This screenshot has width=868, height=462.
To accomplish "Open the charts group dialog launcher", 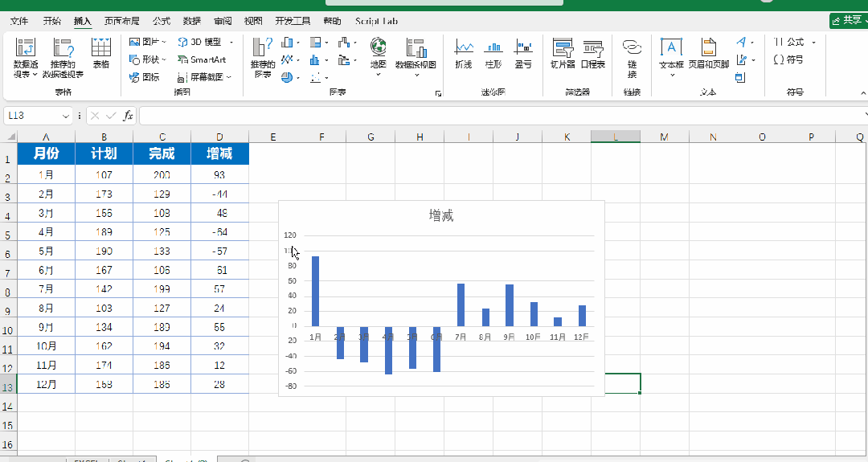I will [438, 93].
